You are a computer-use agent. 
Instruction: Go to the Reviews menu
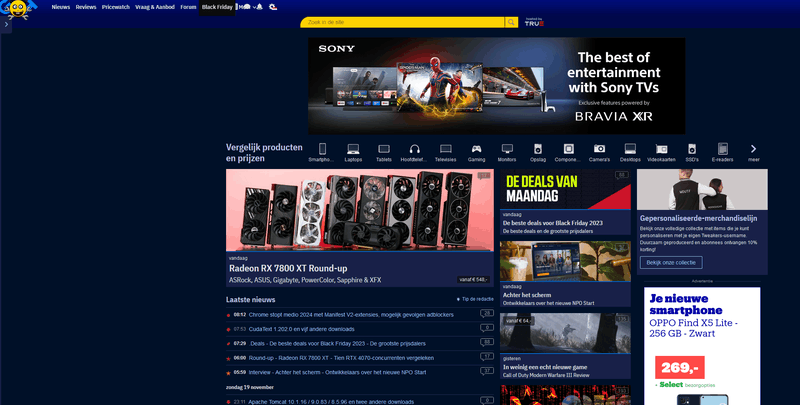point(86,7)
